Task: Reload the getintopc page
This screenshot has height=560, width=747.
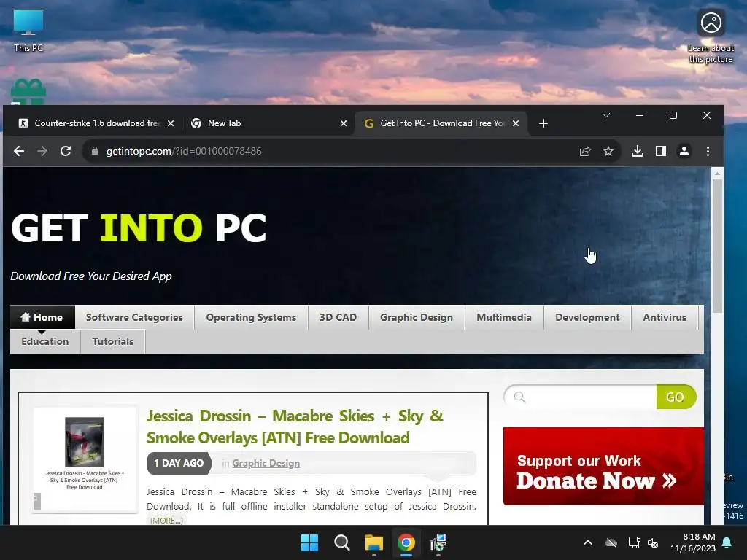Action: coord(66,152)
